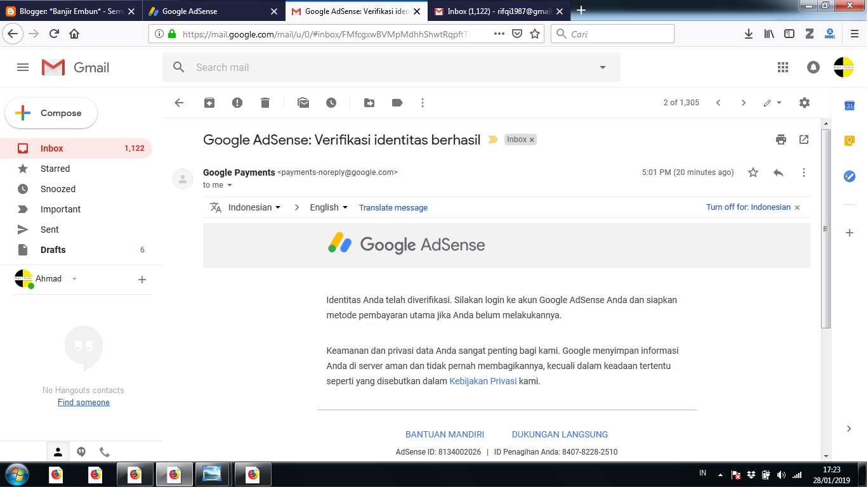Screen dimensions: 868x492
Task: Open source language Indonesian dropdown
Action: coord(254,207)
